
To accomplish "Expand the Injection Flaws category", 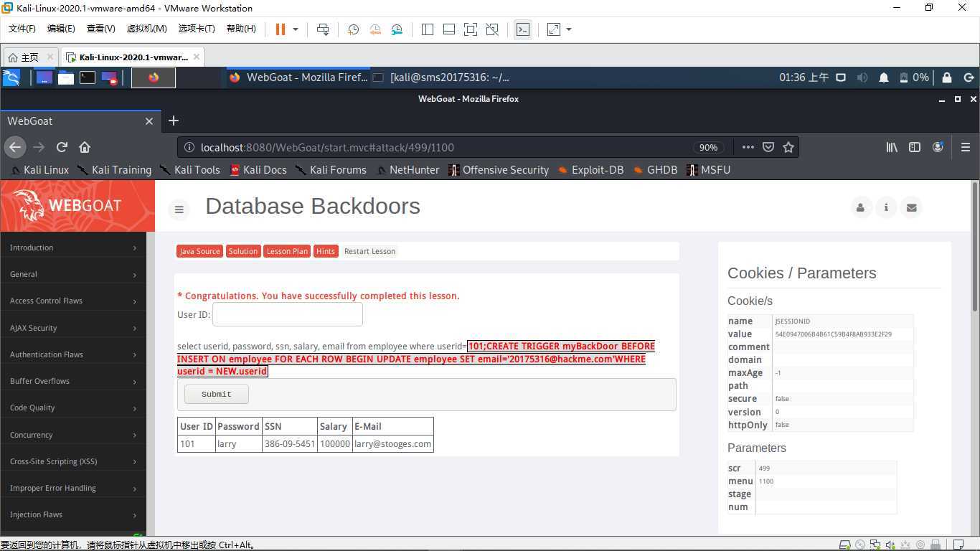I will [73, 514].
